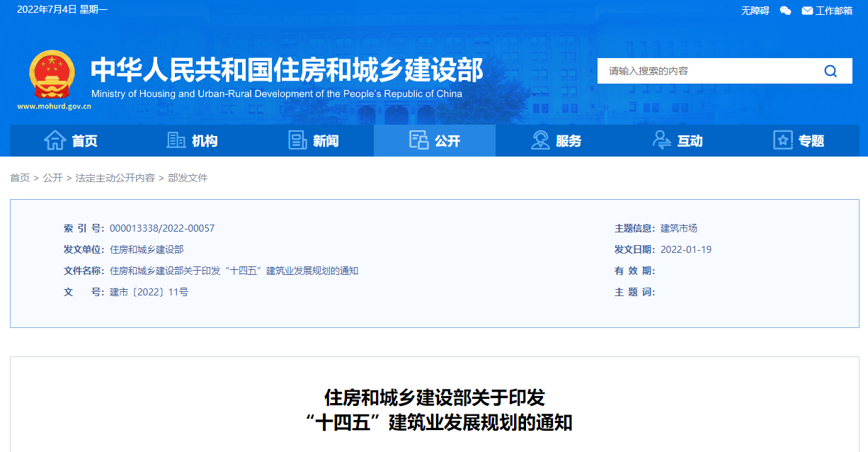The width and height of the screenshot is (868, 452).
Task: Click the ministry title 中华人民共和国住房和城乡建设部
Action: click(x=287, y=69)
